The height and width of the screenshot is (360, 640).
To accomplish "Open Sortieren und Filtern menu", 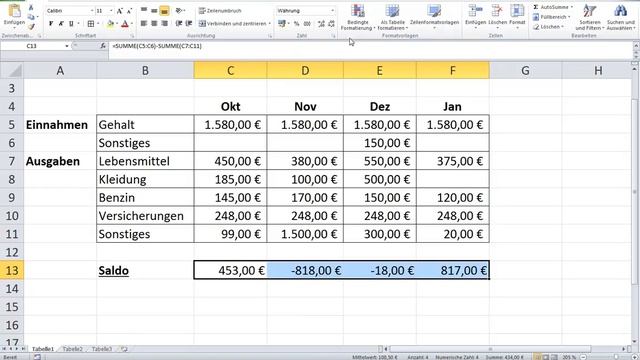I will [589, 18].
